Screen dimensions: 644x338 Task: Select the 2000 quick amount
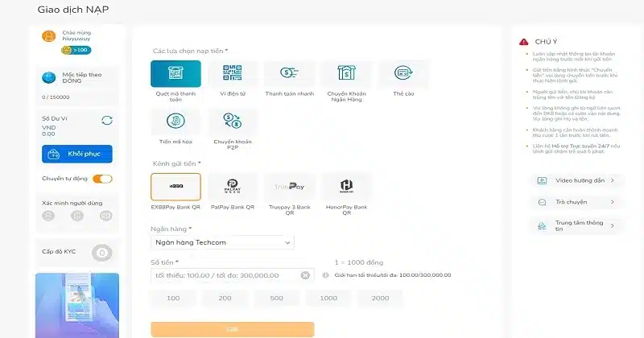380,298
